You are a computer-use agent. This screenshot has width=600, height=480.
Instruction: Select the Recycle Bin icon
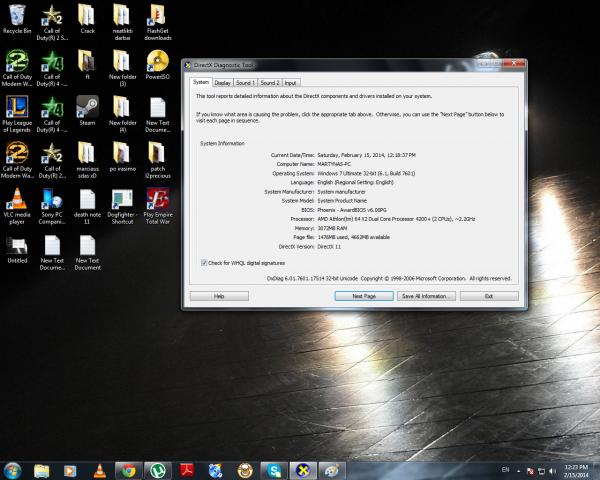[x=17, y=18]
